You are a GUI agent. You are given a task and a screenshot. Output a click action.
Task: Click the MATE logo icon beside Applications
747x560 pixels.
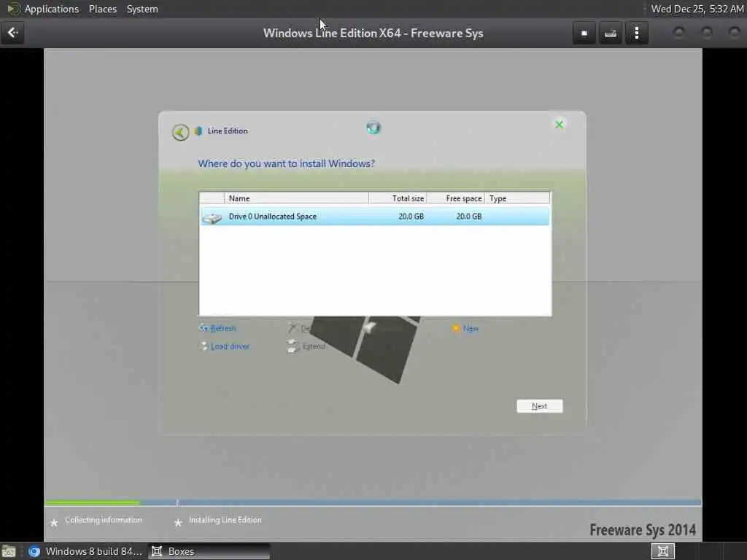click(x=13, y=9)
